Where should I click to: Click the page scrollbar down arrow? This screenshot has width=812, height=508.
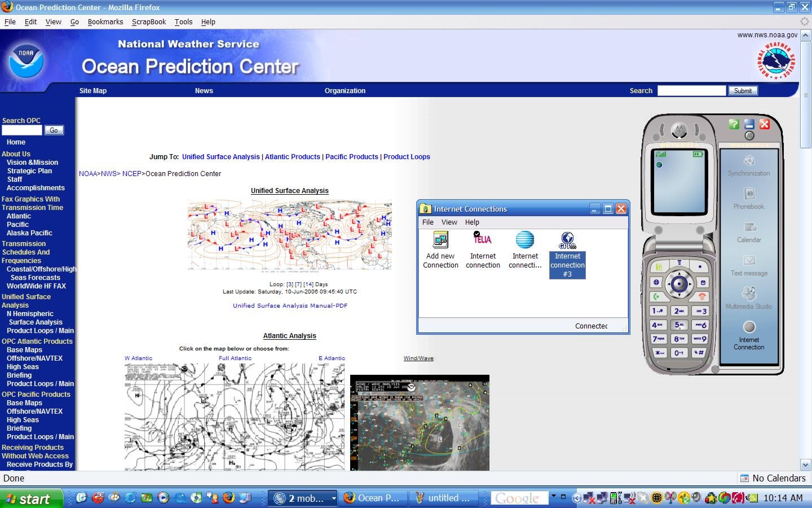point(806,465)
